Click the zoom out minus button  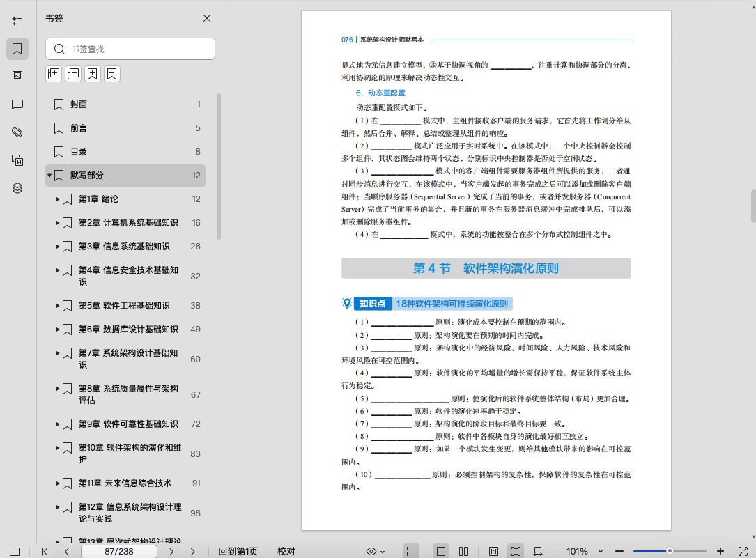pyautogui.click(x=619, y=551)
